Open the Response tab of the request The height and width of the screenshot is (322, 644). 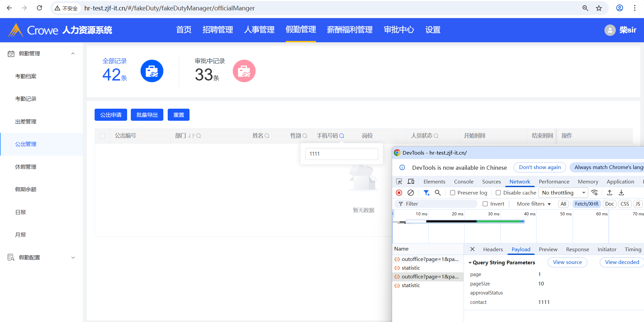(578, 249)
